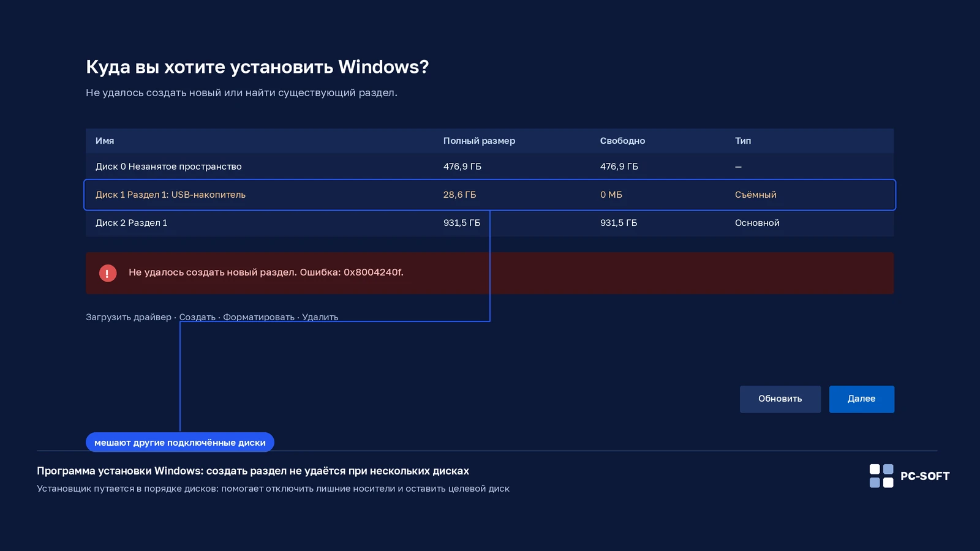Click the Создать link
This screenshot has width=980, height=551.
click(197, 317)
